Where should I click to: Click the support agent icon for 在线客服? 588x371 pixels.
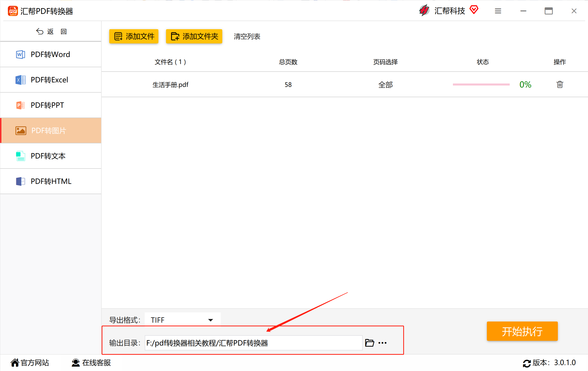pyautogui.click(x=76, y=363)
